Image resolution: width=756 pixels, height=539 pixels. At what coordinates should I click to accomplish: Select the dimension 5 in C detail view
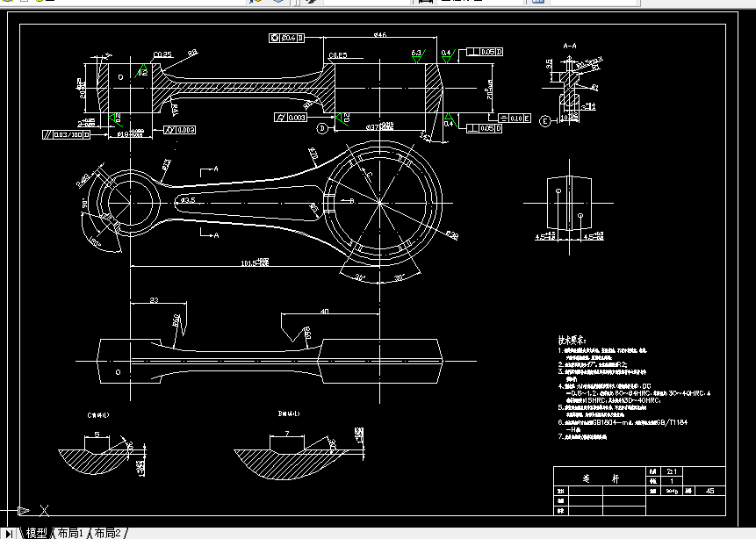[97, 434]
